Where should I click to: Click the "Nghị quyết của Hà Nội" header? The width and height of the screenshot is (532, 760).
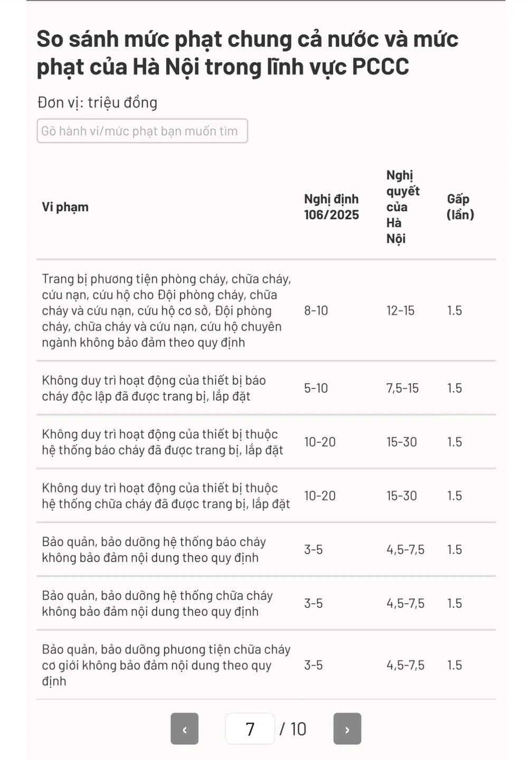coord(402,207)
